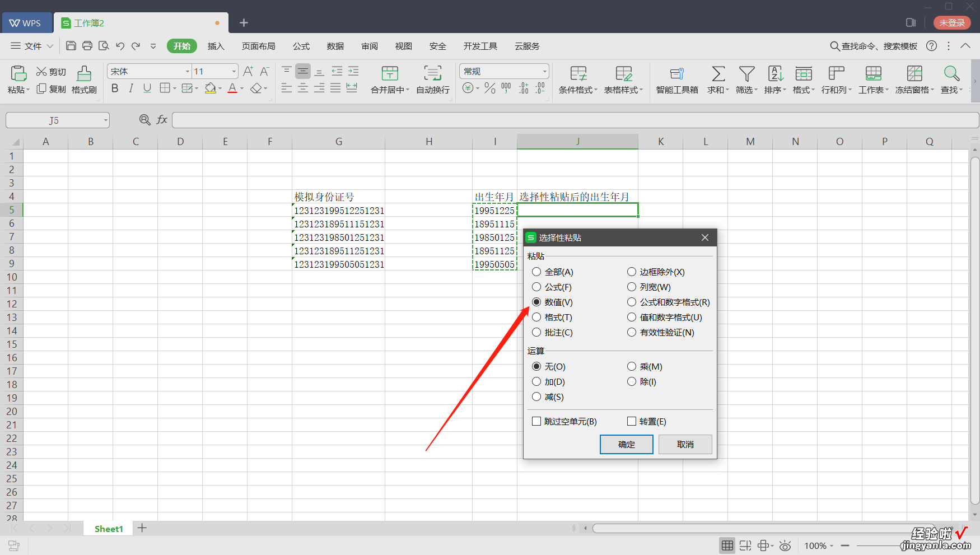Click the fx insert function icon

[162, 119]
